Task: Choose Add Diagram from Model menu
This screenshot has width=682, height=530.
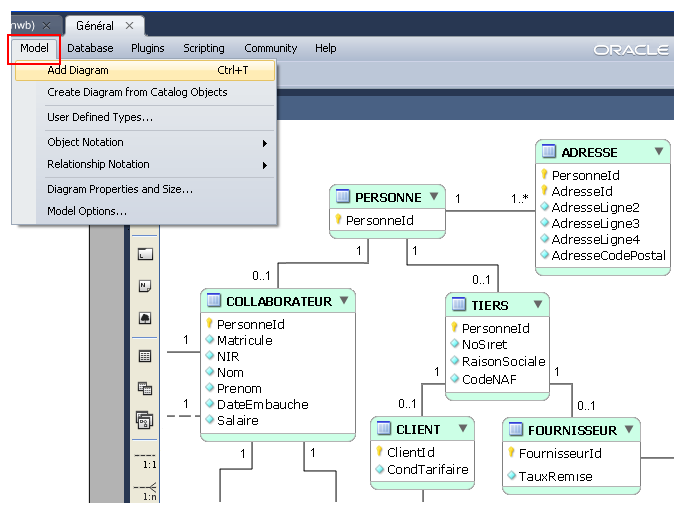Action: tap(78, 71)
